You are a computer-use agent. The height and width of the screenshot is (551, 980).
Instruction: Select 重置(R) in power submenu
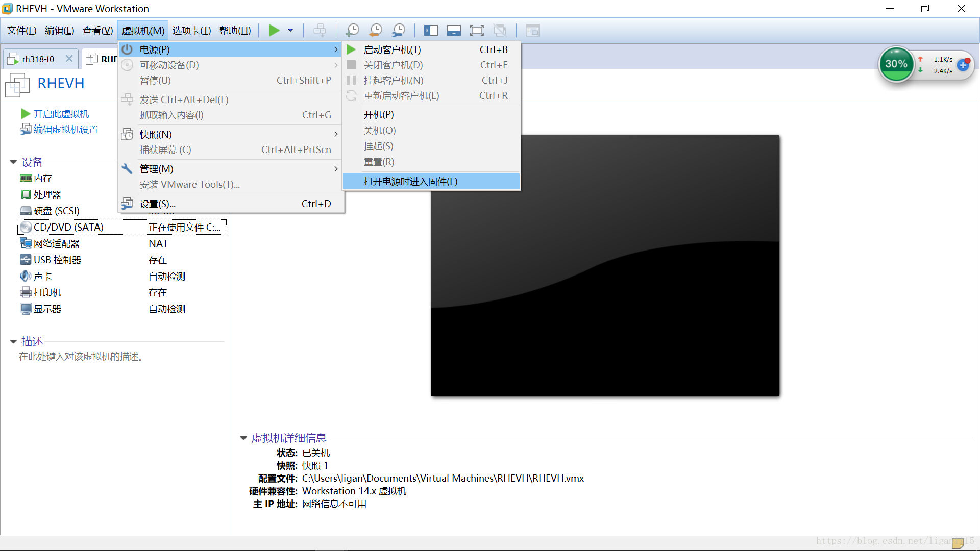coord(431,162)
